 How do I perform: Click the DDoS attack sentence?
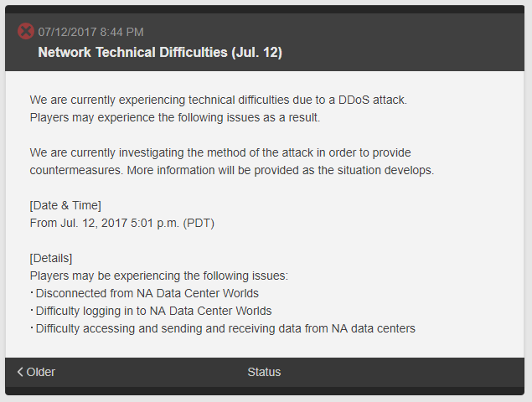[x=218, y=100]
